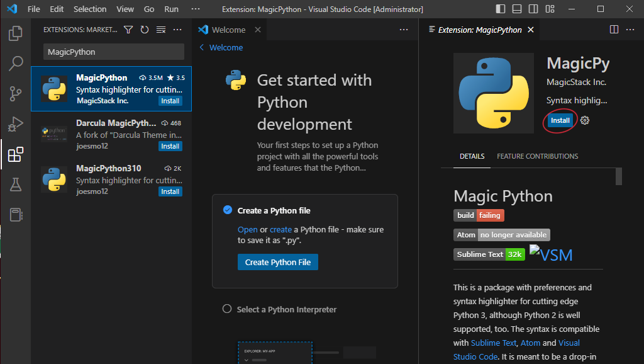The image size is (644, 364).
Task: Click the Create Python File button
Action: coord(277,262)
